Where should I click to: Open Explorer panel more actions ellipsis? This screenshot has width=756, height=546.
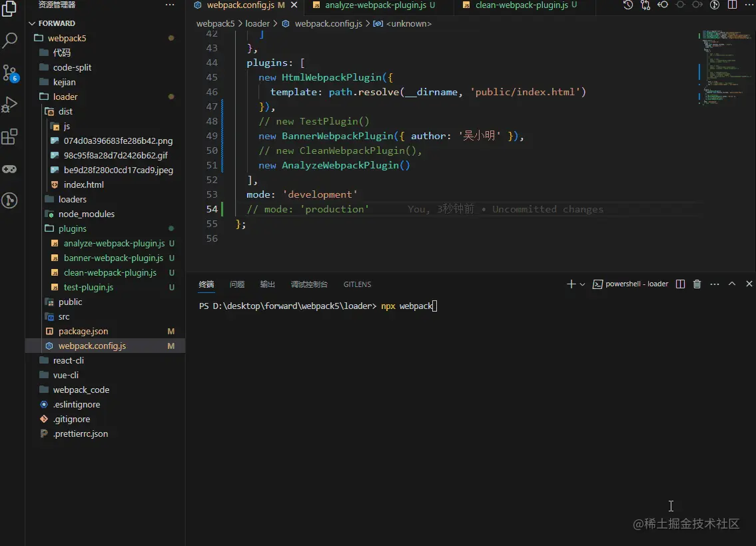coord(170,5)
